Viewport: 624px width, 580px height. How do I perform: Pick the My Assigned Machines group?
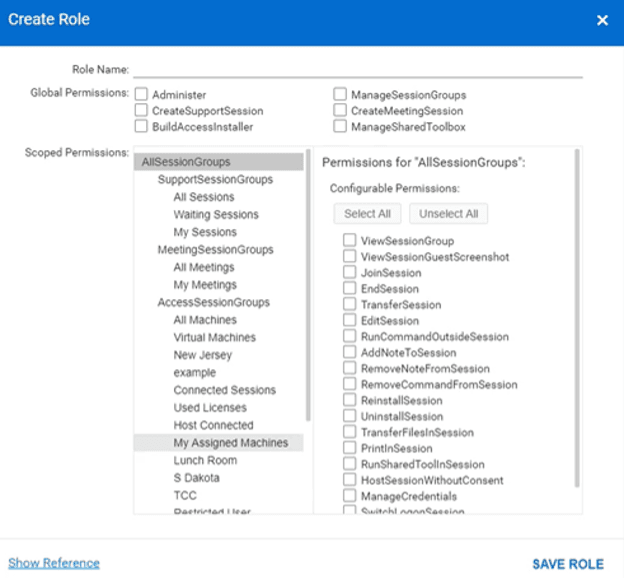coord(230,443)
